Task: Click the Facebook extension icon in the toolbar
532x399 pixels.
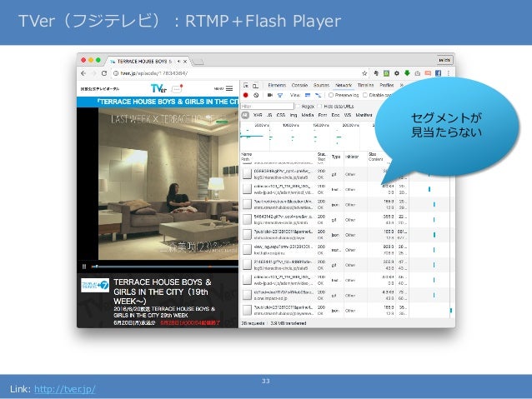Action: click(438, 72)
